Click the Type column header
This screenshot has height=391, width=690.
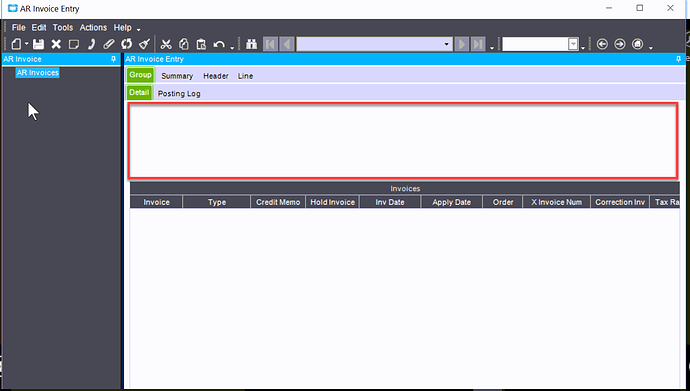click(x=217, y=202)
